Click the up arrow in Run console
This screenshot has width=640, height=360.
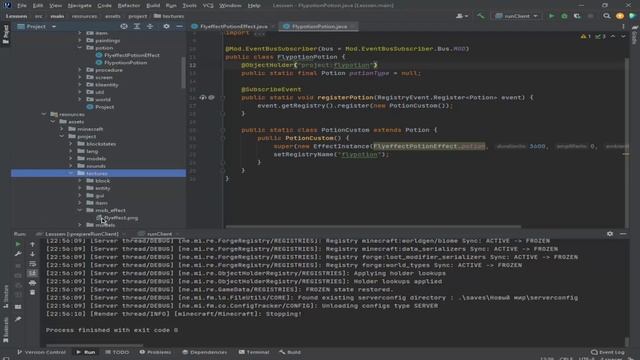[x=32, y=244]
